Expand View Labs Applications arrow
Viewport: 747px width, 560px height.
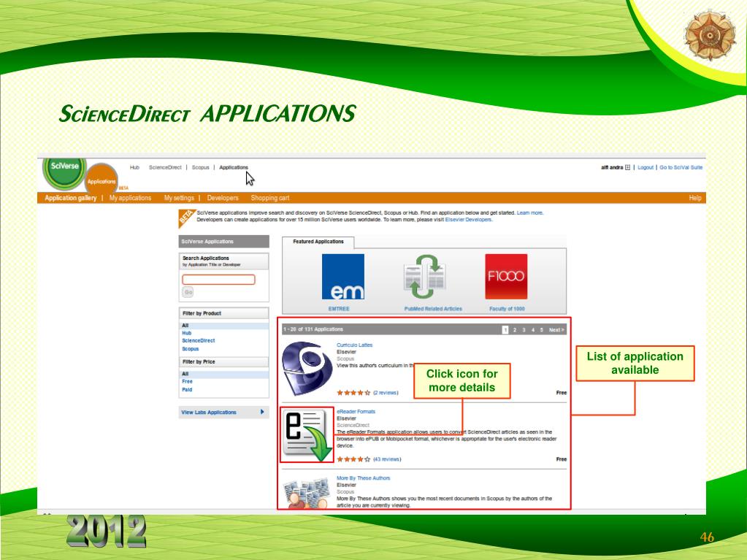tap(262, 412)
